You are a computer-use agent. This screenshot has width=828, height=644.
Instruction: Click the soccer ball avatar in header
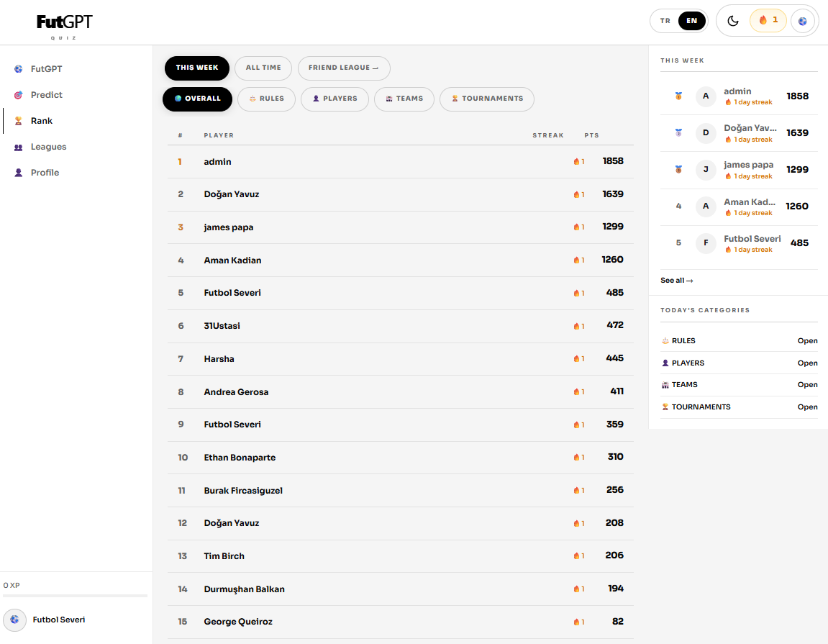(x=803, y=21)
